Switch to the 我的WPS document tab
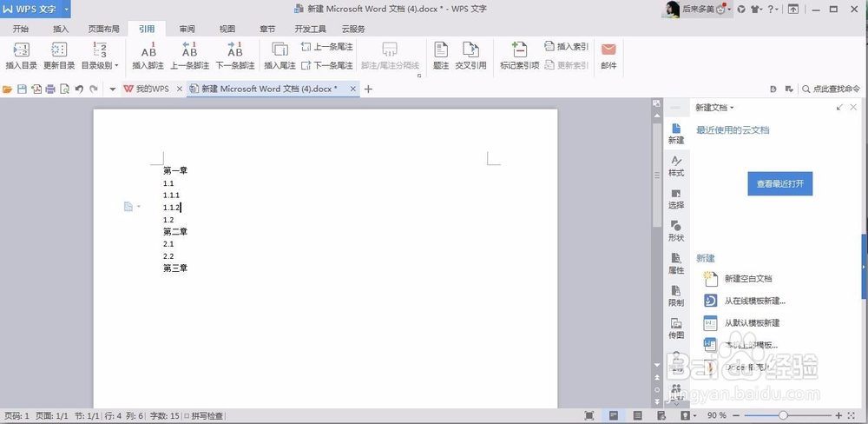Screen dimensions: 868x424 [x=147, y=89]
